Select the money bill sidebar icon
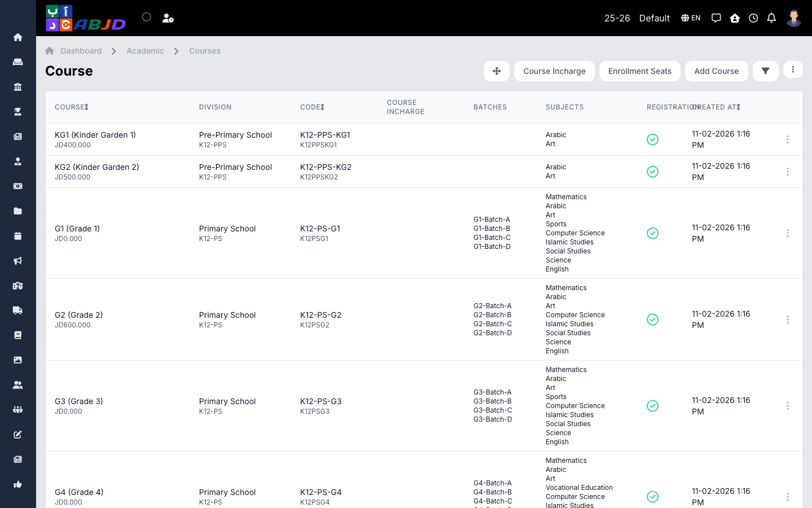812x508 pixels. [17, 186]
